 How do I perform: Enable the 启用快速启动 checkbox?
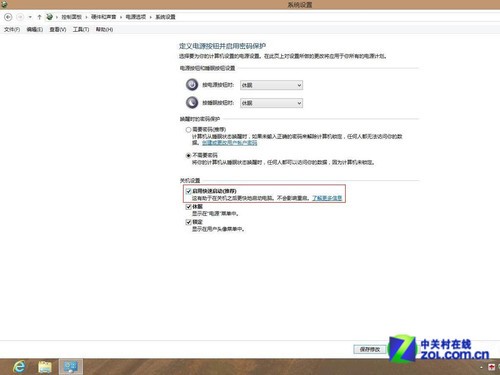tap(188, 191)
